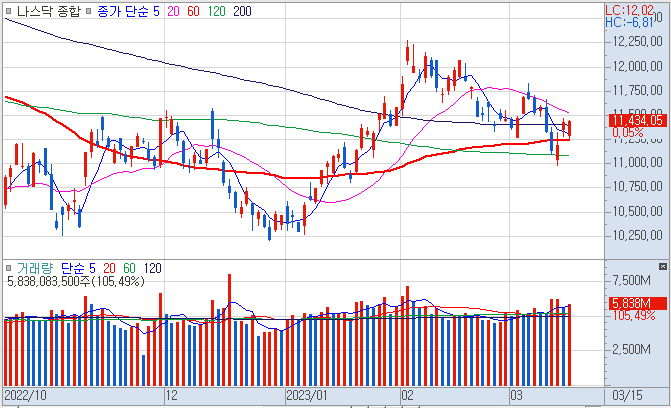671x408 pixels.
Task: Click the red 5,838M volume tag
Action: (x=637, y=304)
